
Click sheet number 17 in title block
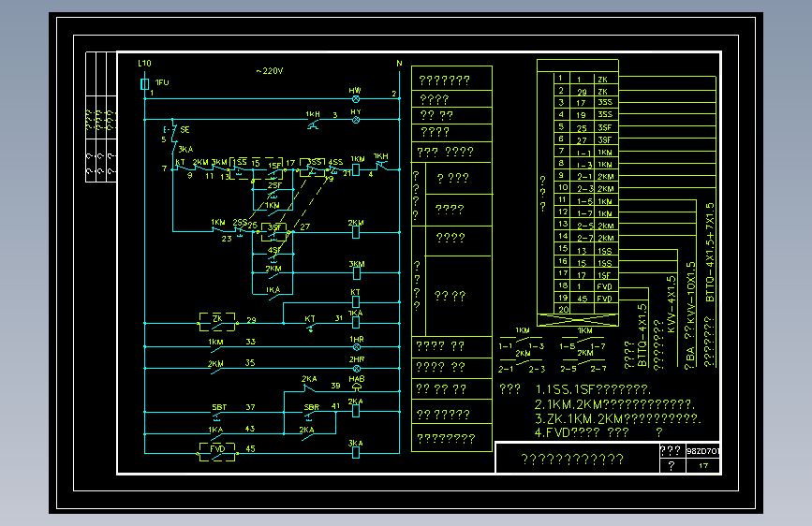pyautogui.click(x=703, y=466)
